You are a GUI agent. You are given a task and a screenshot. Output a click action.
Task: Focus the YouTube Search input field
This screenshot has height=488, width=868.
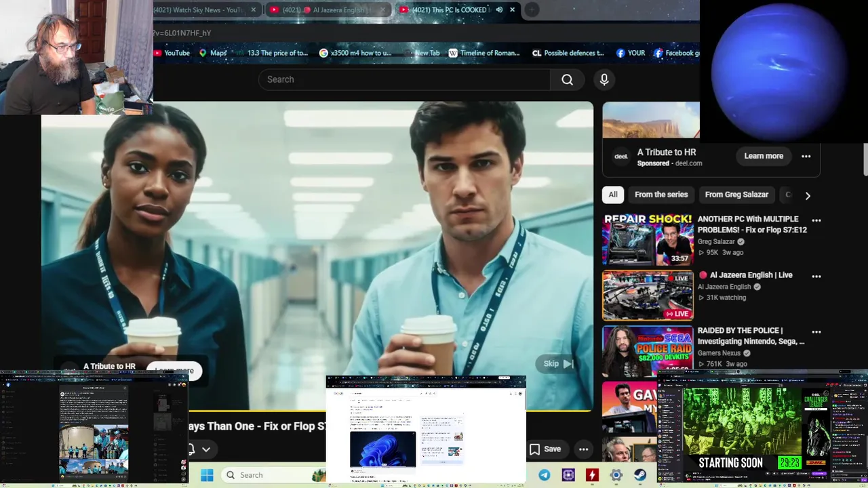(x=404, y=79)
